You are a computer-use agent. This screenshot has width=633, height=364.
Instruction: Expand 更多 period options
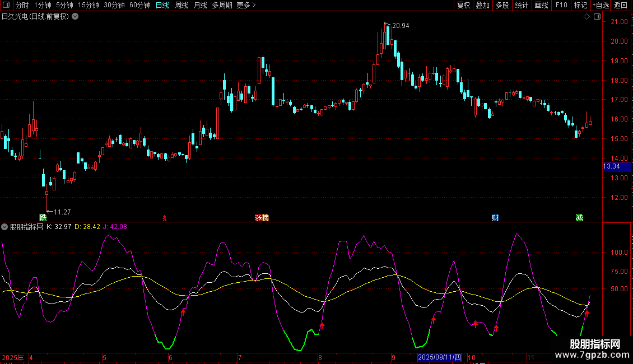tap(246, 5)
